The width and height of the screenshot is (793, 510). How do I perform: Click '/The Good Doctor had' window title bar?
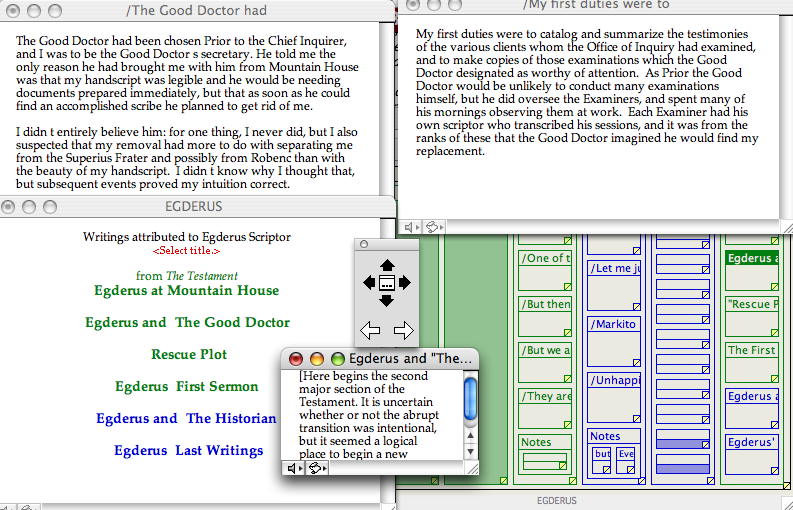tap(196, 10)
